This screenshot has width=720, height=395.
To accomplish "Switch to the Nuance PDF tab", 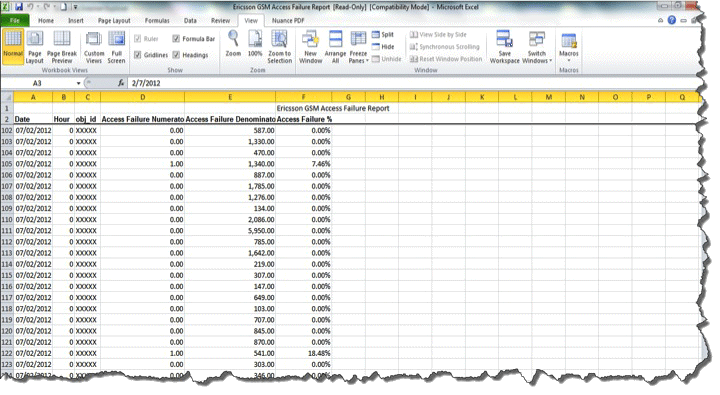I will [288, 20].
